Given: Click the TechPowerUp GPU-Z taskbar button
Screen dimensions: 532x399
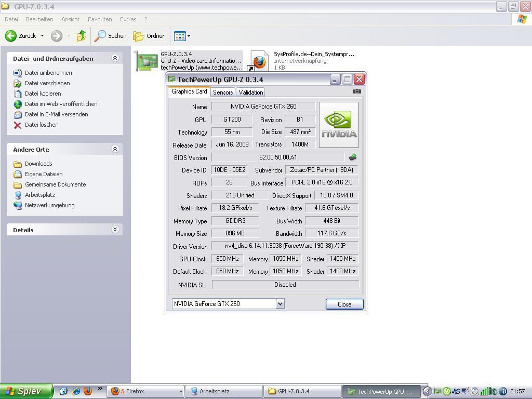Looking at the screenshot, I should point(381,392).
